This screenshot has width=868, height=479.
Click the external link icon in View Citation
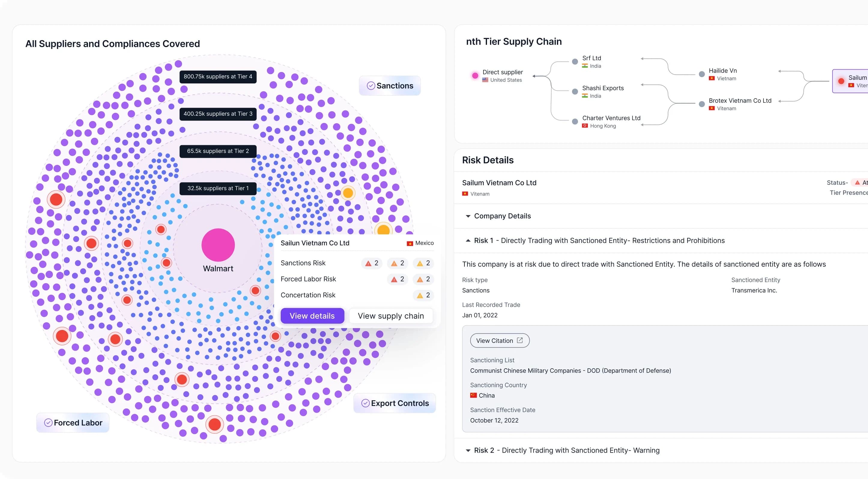pyautogui.click(x=520, y=340)
